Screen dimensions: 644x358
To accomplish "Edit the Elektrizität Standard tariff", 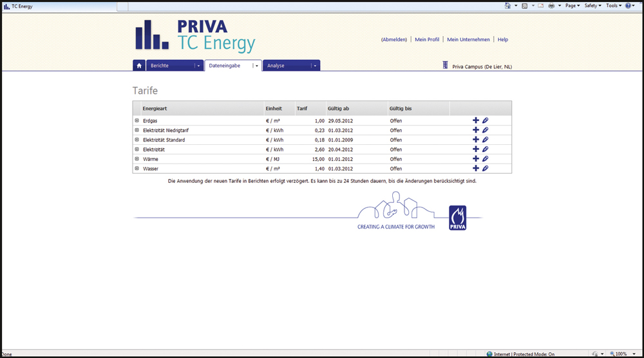I will pyautogui.click(x=486, y=140).
